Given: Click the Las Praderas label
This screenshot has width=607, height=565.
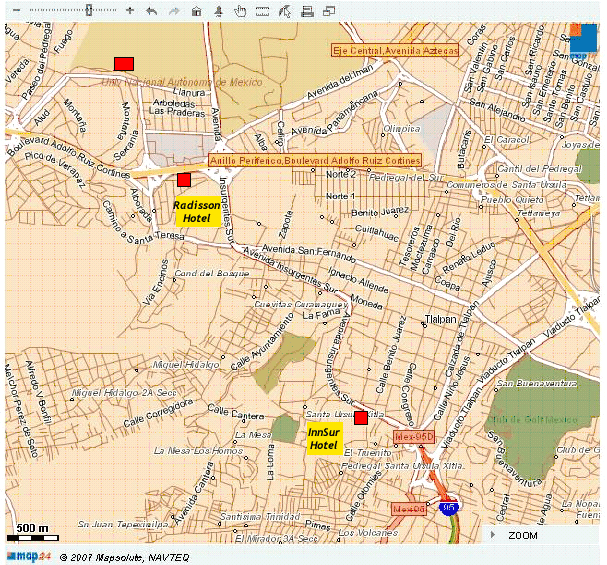Looking at the screenshot, I should pos(177,112).
